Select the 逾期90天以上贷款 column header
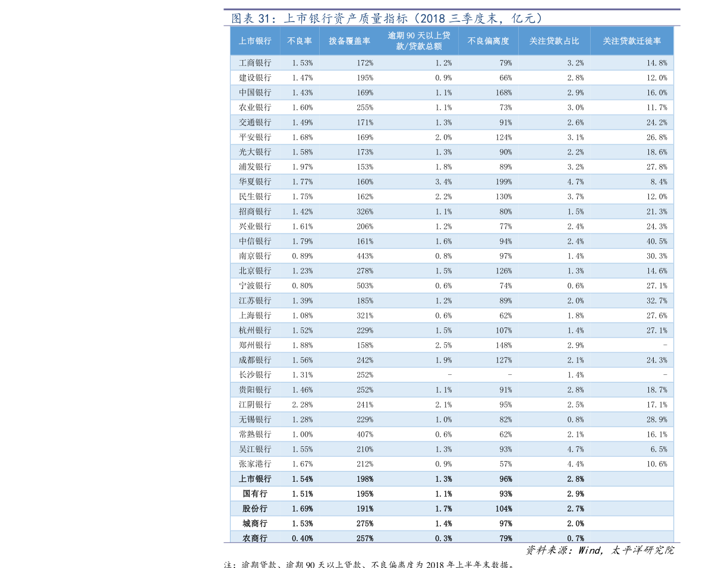 pos(419,41)
